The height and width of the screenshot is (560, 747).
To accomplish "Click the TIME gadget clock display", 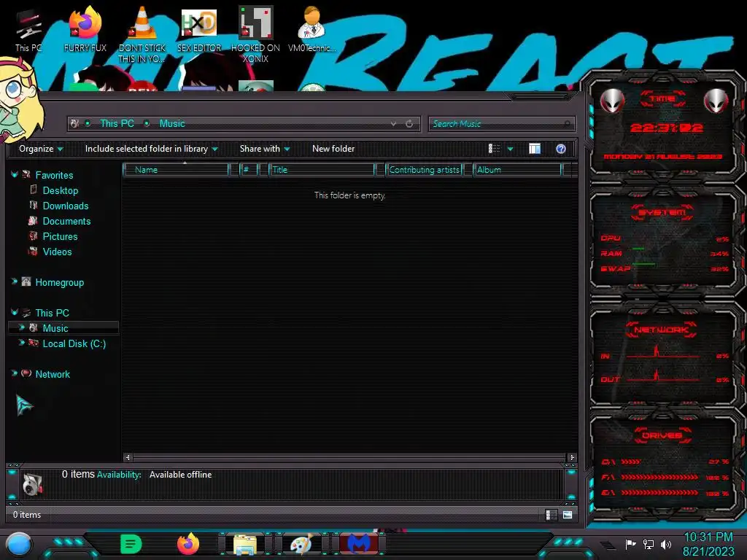I will [666, 128].
